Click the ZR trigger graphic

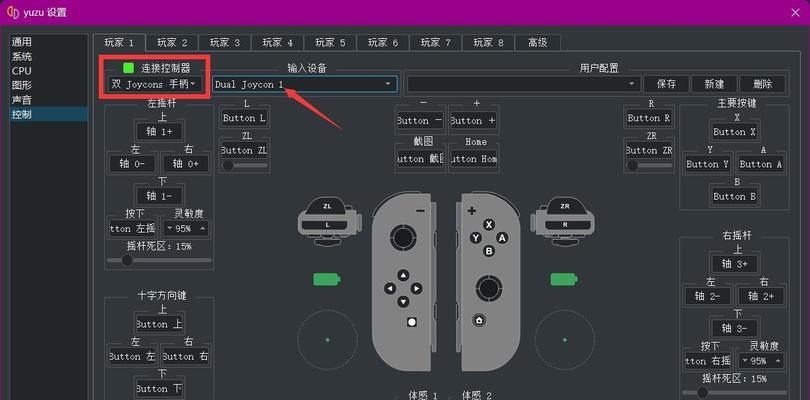coord(565,208)
